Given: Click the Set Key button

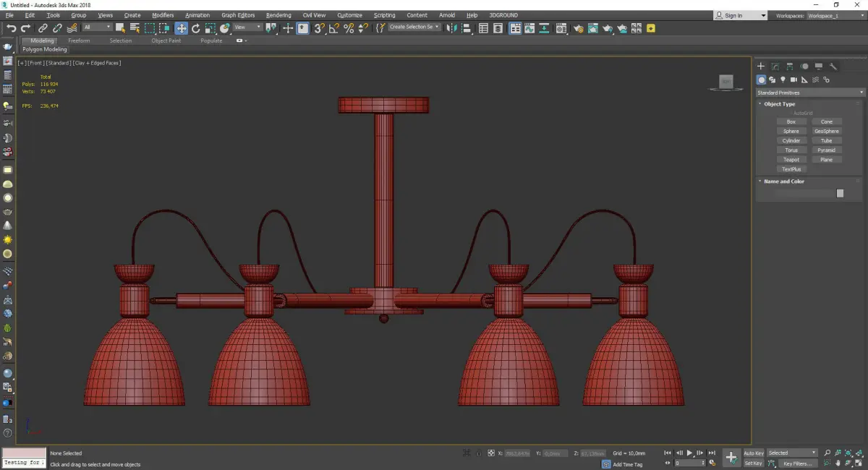Looking at the screenshot, I should click(x=754, y=463).
